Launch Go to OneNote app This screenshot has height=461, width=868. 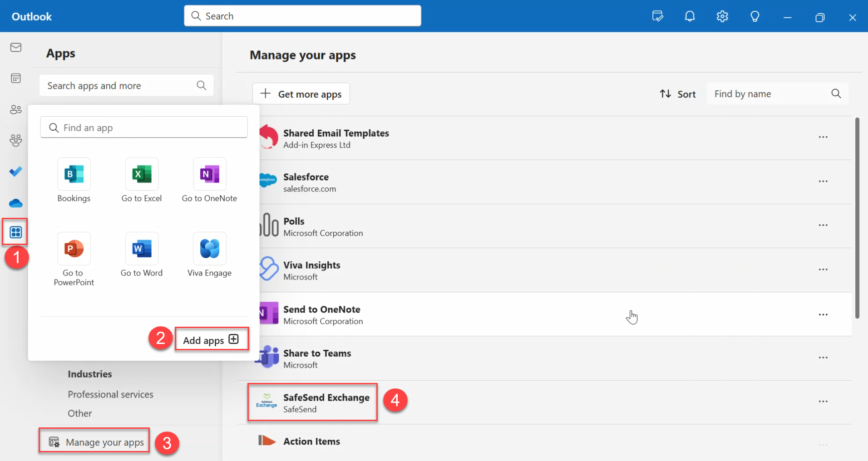tap(209, 180)
